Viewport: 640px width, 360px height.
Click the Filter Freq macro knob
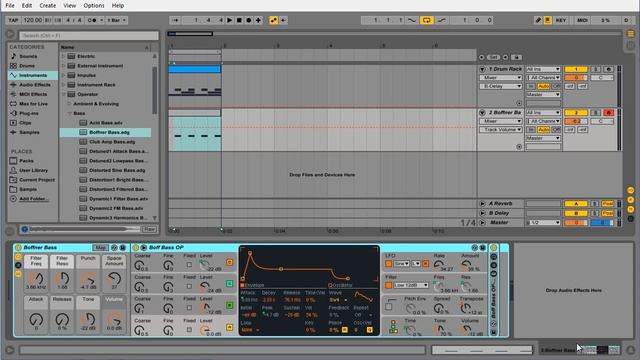[x=36, y=279]
